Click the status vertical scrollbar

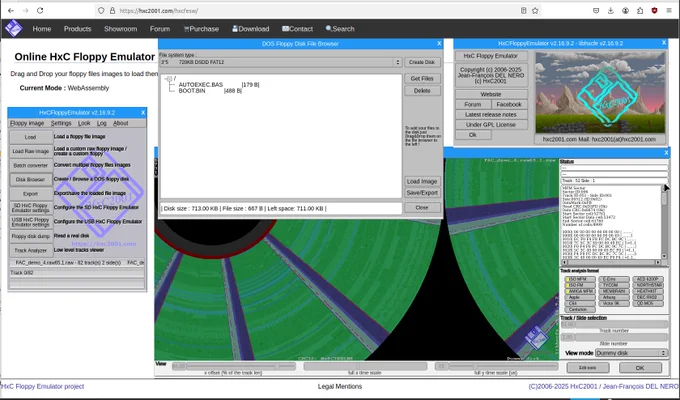click(x=664, y=222)
